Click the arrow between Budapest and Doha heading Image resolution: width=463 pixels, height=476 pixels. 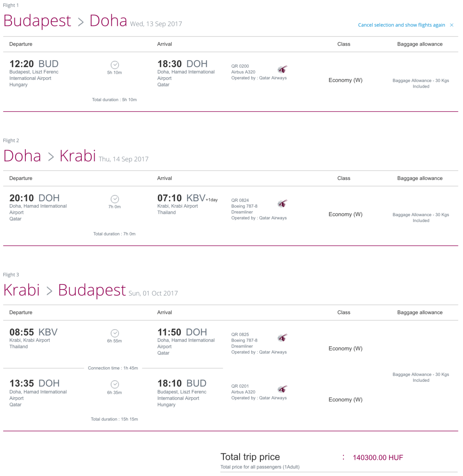tap(81, 22)
